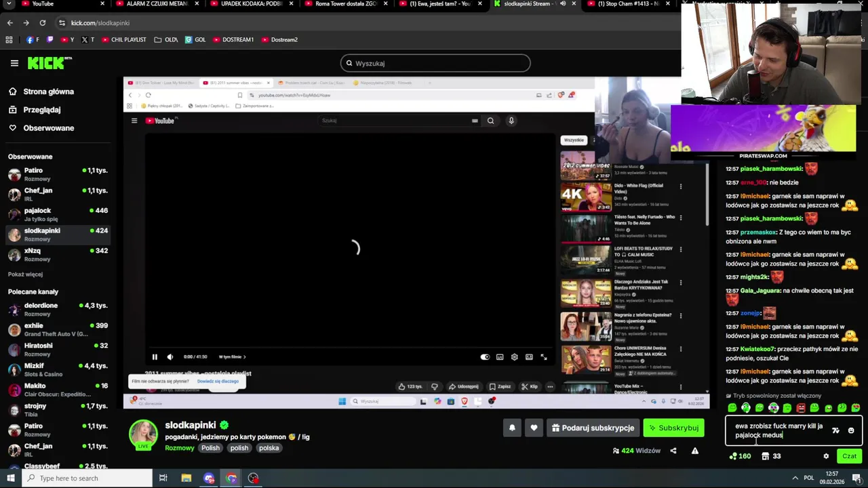This screenshot has width=868, height=488.
Task: Open chat settings gear
Action: click(x=826, y=456)
